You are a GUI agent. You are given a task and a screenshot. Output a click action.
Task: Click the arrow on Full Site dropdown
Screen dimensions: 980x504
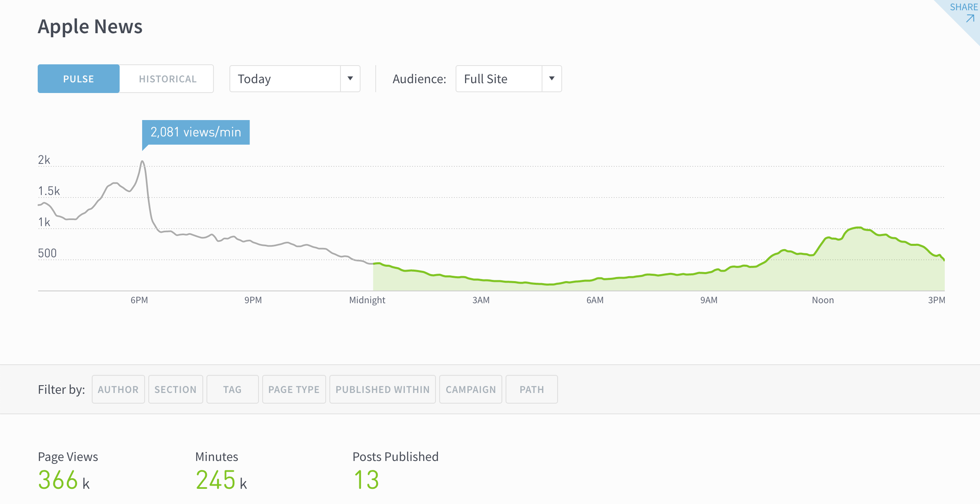(552, 79)
